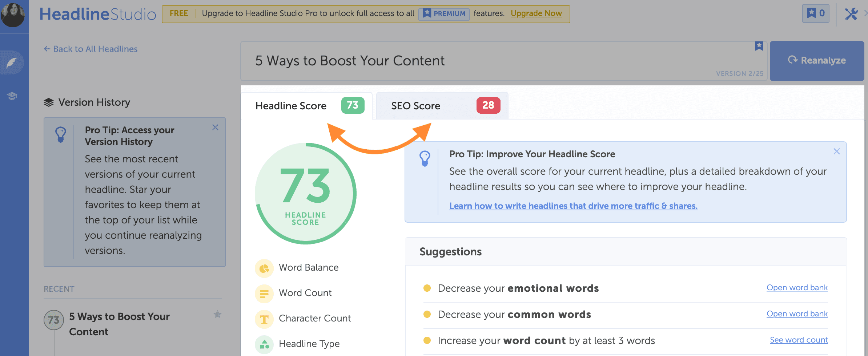Click the VERSION 2/25 label

740,73
